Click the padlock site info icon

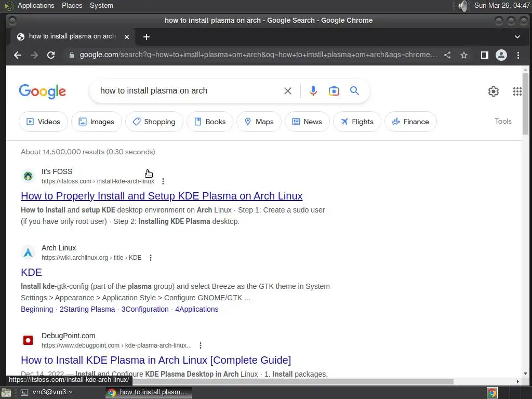click(72, 55)
